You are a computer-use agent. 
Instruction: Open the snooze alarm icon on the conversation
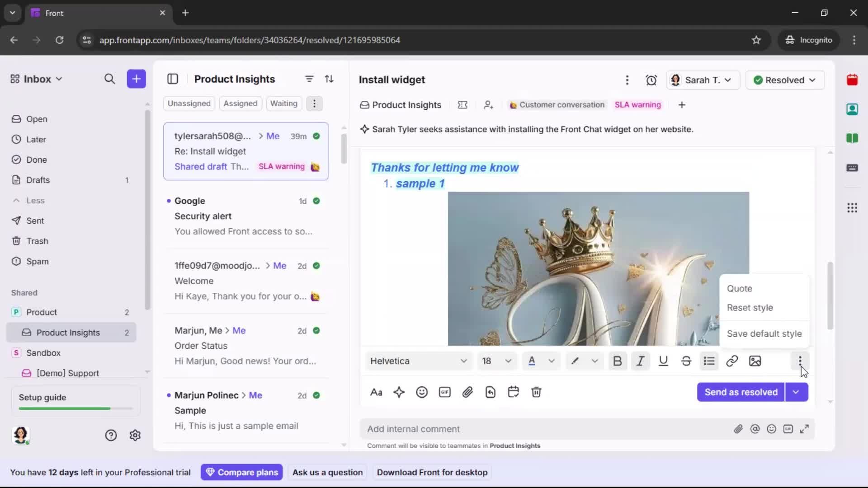click(x=651, y=80)
